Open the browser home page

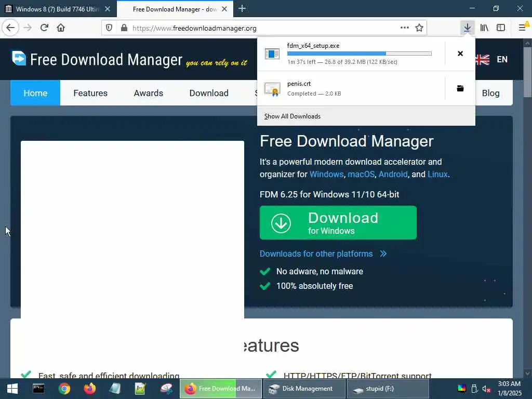61,28
